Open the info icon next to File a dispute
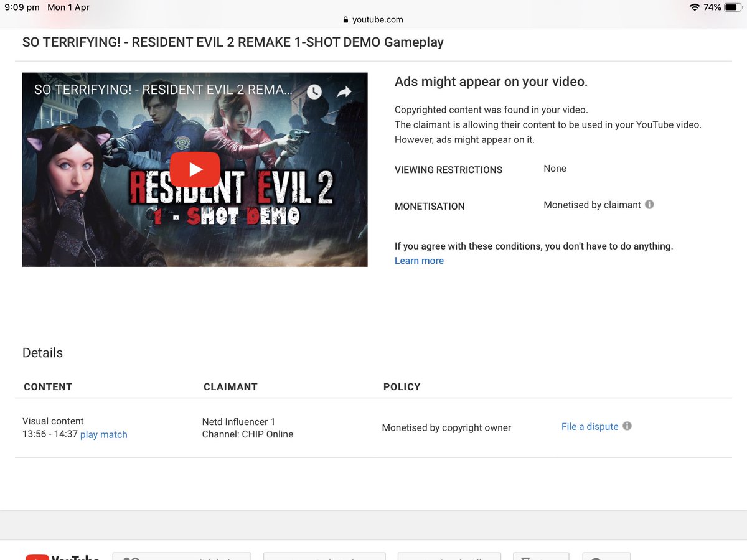The width and height of the screenshot is (747, 560). coord(627,426)
